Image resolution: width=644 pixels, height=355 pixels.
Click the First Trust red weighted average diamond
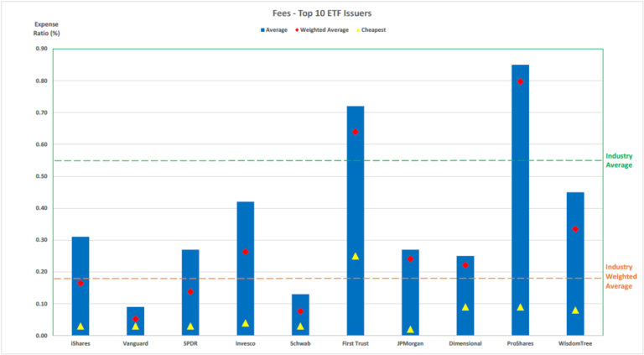coord(356,132)
